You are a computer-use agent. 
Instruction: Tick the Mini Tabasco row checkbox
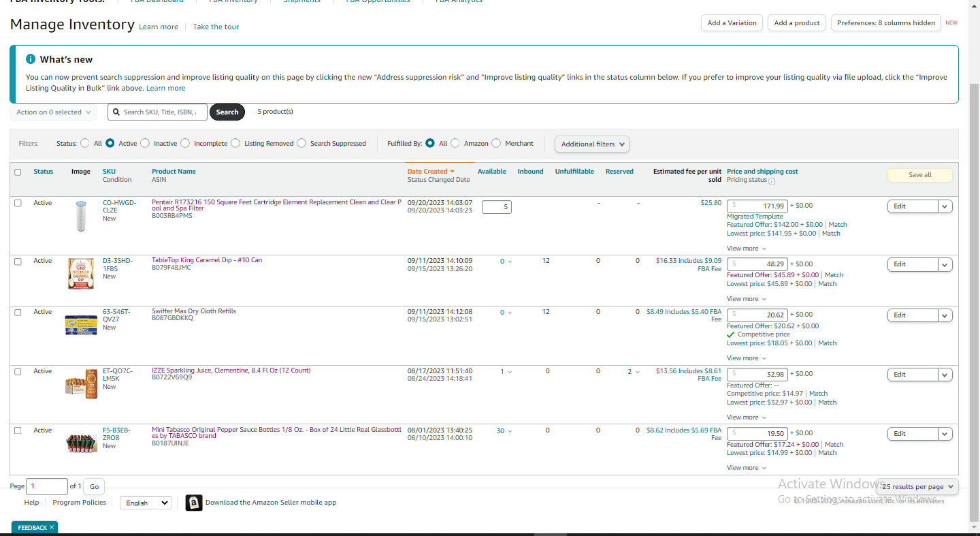tap(18, 430)
